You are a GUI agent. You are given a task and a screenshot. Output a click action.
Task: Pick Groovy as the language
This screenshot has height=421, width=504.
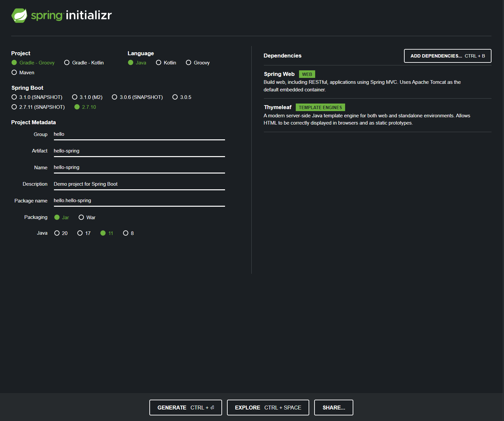coord(198,62)
